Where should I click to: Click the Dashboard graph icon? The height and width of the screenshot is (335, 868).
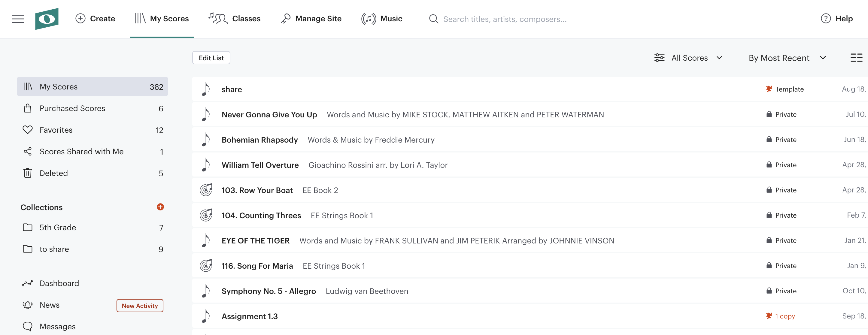pyautogui.click(x=28, y=283)
